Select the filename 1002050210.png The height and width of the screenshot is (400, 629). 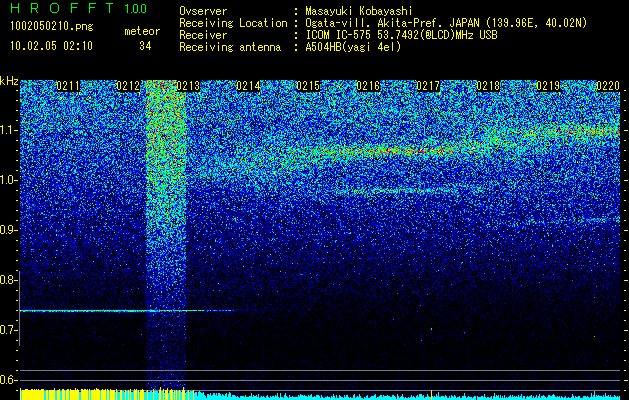(51, 27)
